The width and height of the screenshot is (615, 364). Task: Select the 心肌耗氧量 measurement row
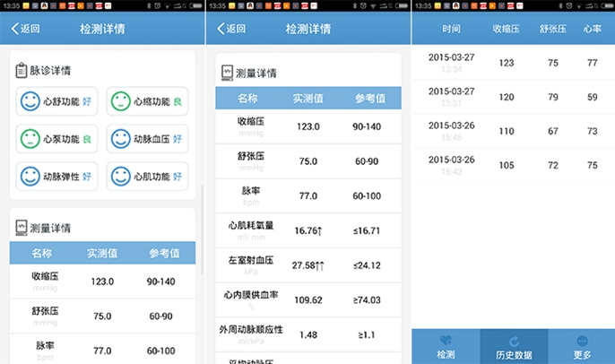tap(307, 230)
